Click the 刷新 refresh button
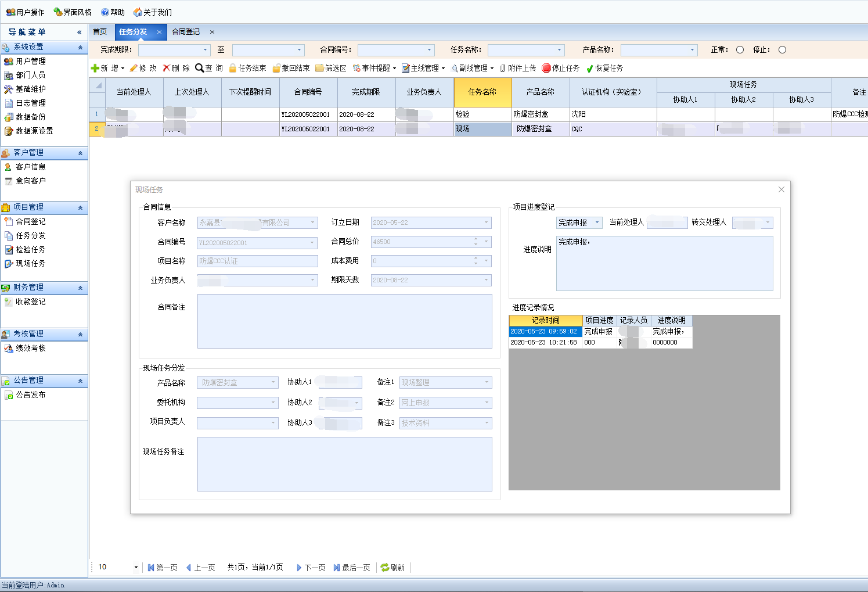Image resolution: width=868 pixels, height=592 pixels. (x=393, y=568)
